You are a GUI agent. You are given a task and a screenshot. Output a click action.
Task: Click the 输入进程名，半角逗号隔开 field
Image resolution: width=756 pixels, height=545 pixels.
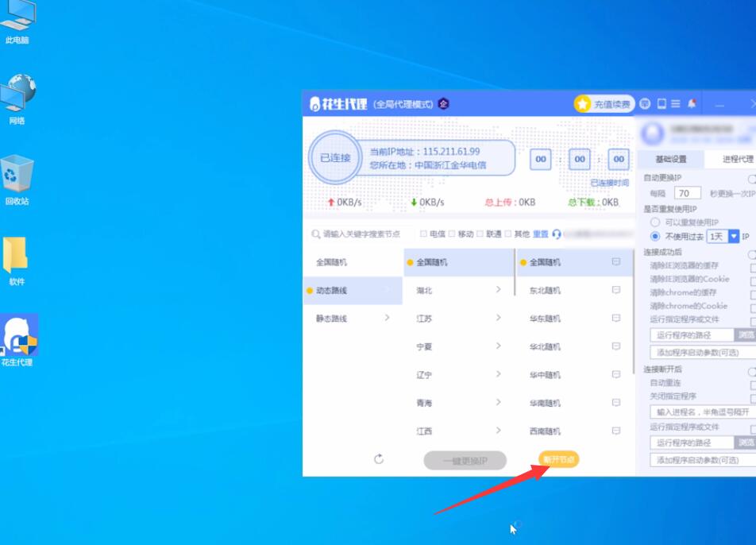coord(703,412)
